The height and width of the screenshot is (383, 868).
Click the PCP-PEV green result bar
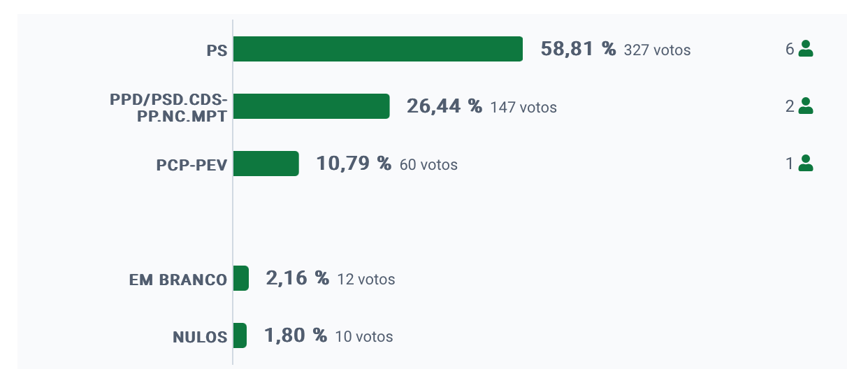(x=266, y=164)
